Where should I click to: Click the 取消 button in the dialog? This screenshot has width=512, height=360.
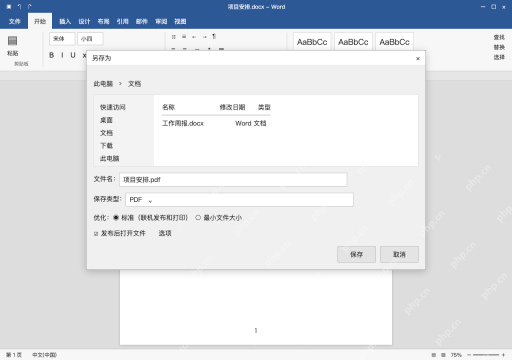(x=399, y=255)
